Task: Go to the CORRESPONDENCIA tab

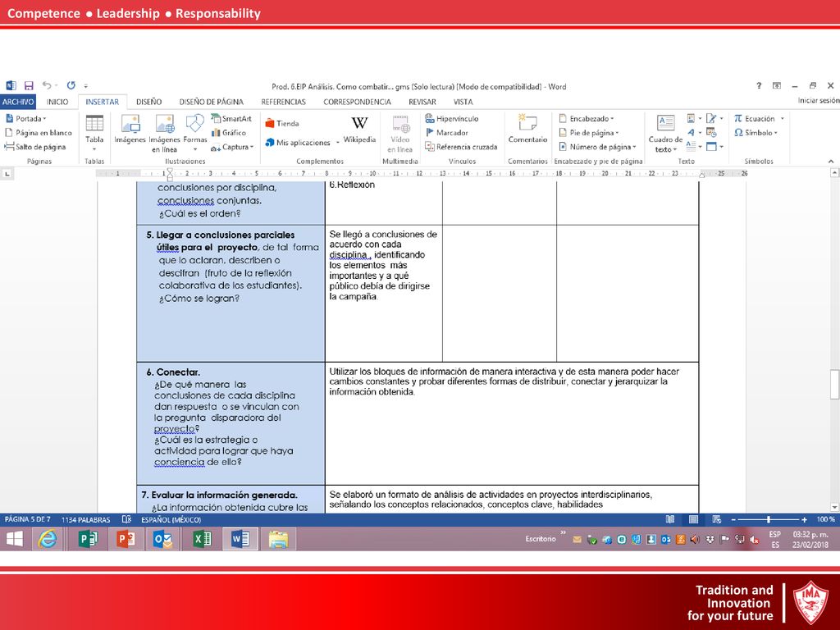Action: pos(357,101)
